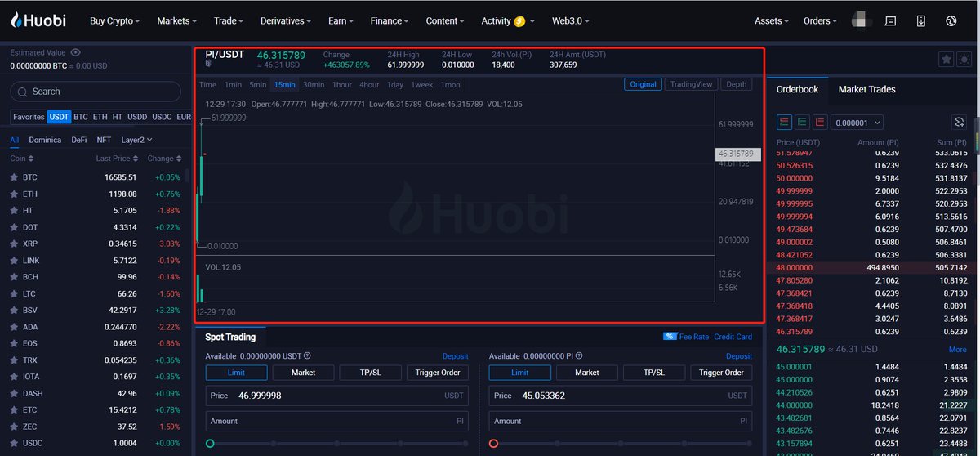This screenshot has width=980, height=456.
Task: Click sell Amount PI input field
Action: point(621,421)
